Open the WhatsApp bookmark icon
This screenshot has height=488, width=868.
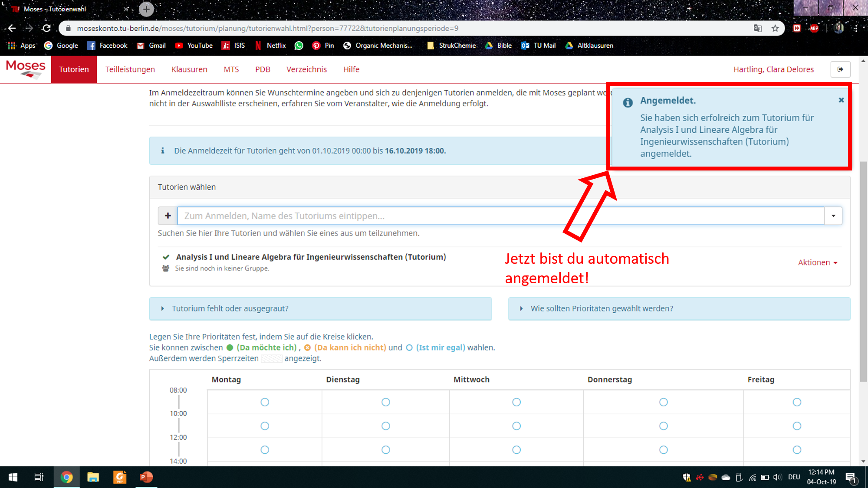pyautogui.click(x=299, y=46)
